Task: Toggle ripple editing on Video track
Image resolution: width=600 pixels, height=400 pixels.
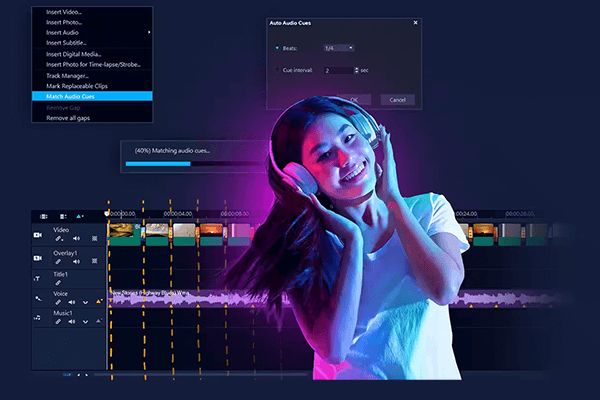Action: (x=94, y=239)
